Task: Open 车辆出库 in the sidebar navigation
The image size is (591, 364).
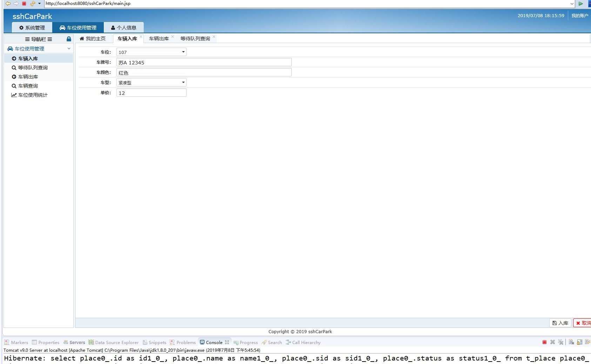Action: (x=39, y=77)
